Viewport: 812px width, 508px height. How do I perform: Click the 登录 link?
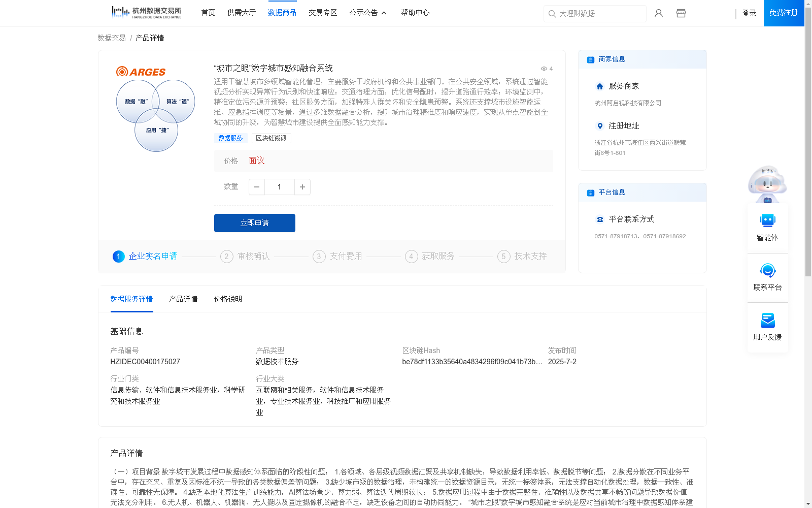[x=749, y=13]
